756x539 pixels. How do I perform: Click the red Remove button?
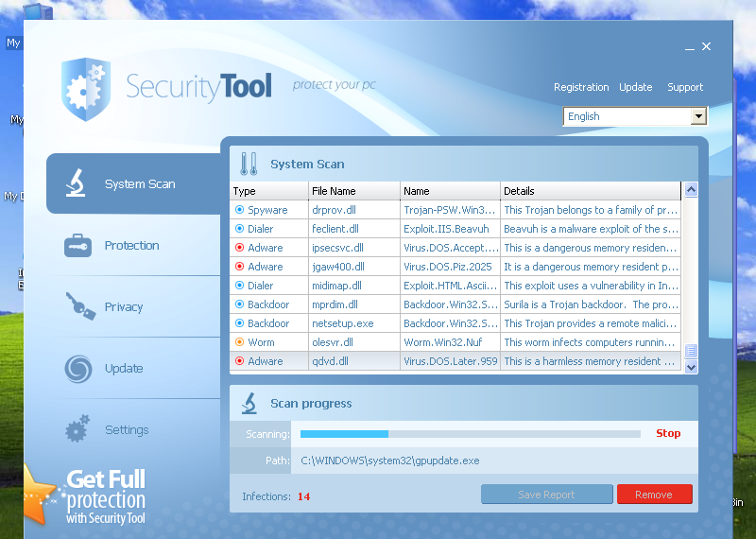pyautogui.click(x=654, y=495)
